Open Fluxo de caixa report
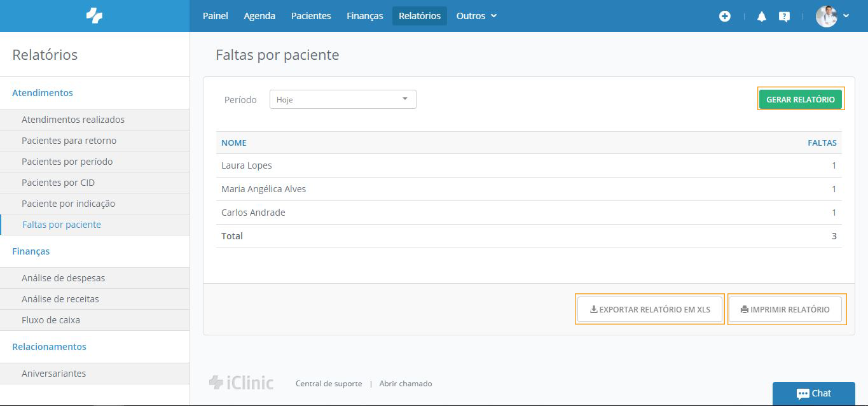 click(x=95, y=320)
